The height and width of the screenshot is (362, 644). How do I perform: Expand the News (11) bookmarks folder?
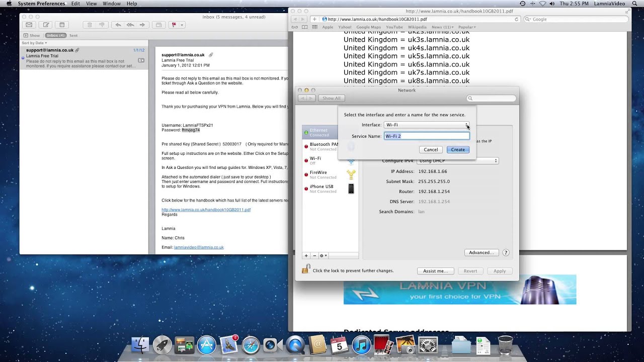442,27
